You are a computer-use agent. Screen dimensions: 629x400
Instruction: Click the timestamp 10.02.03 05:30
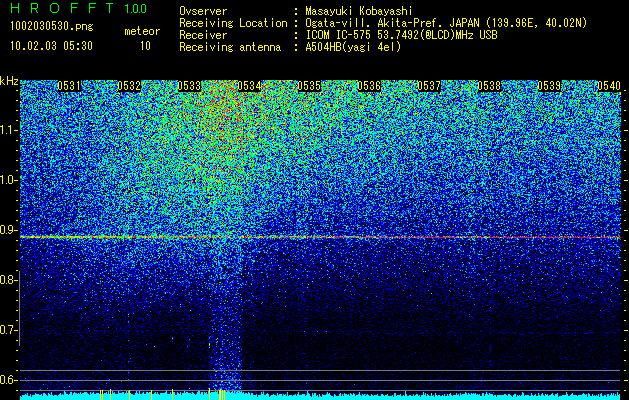click(x=51, y=46)
